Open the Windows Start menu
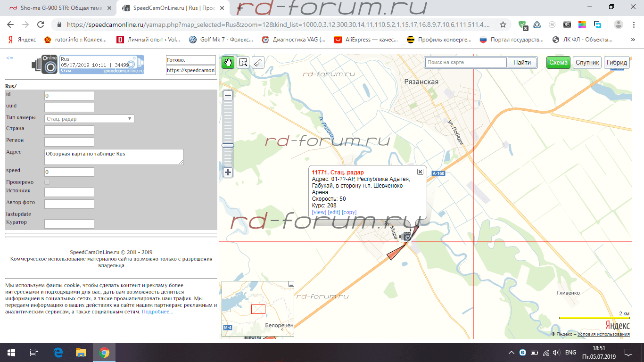The width and height of the screenshot is (644, 362). [11, 353]
